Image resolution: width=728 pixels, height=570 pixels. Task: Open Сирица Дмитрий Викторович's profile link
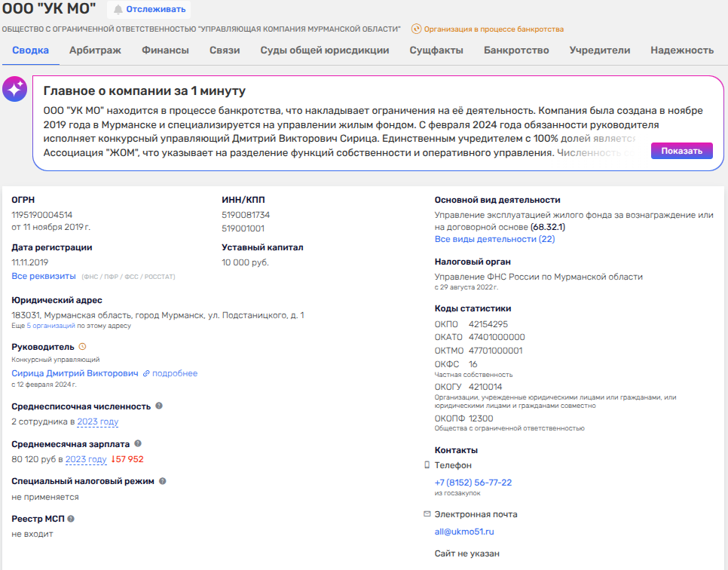75,373
